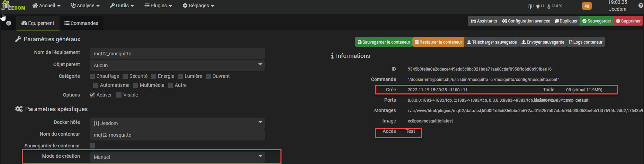The height and width of the screenshot is (164, 644).
Task: Toggle the Multimédia category checkbox
Action: (x=136, y=85)
